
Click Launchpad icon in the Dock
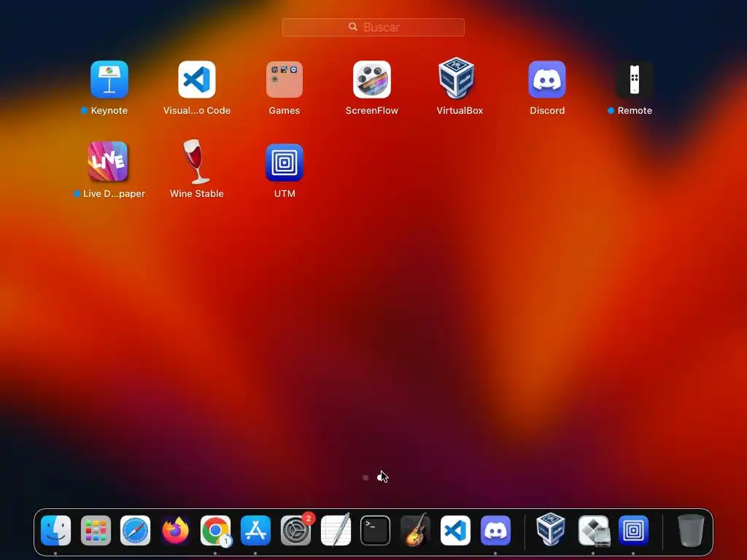(96, 531)
